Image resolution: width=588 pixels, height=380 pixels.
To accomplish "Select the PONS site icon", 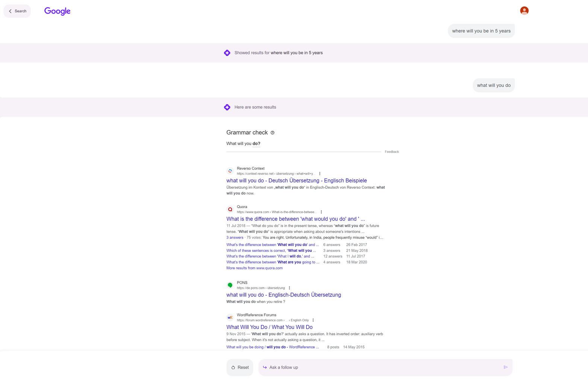I will (x=230, y=285).
